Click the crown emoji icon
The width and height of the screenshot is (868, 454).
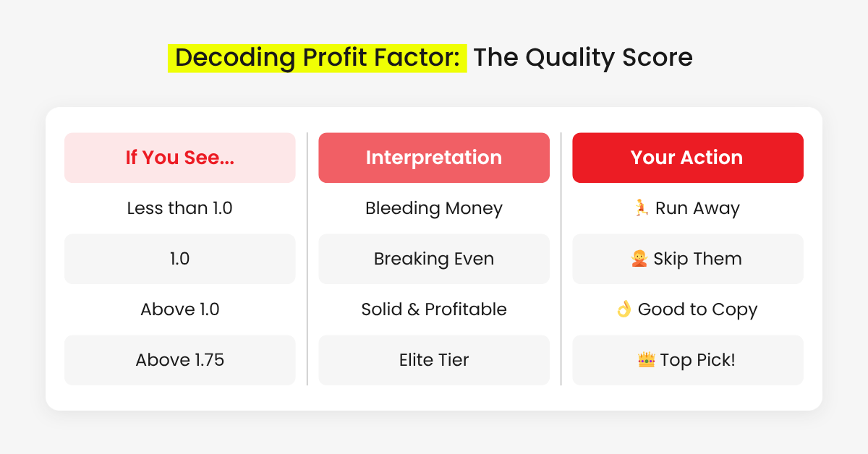pos(647,360)
